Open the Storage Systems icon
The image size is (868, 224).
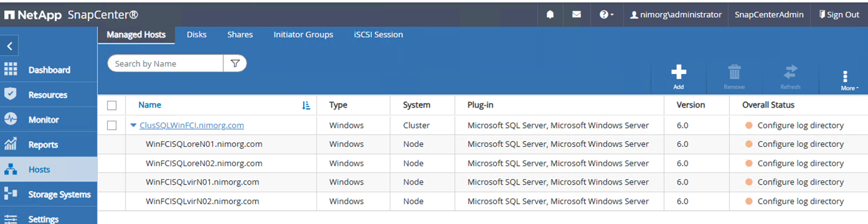[x=11, y=194]
